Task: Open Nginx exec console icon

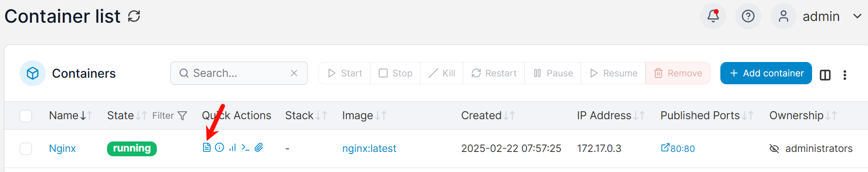Action: click(x=246, y=148)
